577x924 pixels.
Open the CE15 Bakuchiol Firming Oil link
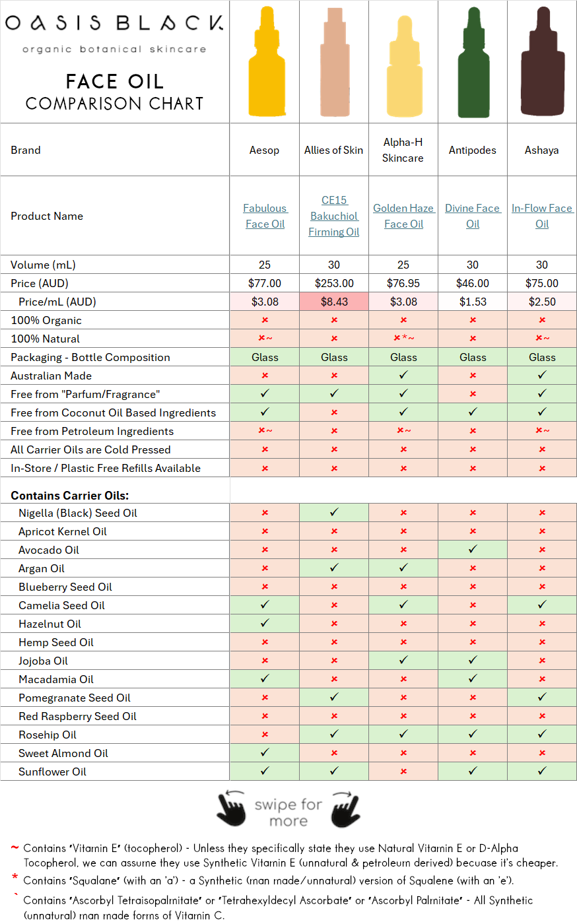coord(334,216)
